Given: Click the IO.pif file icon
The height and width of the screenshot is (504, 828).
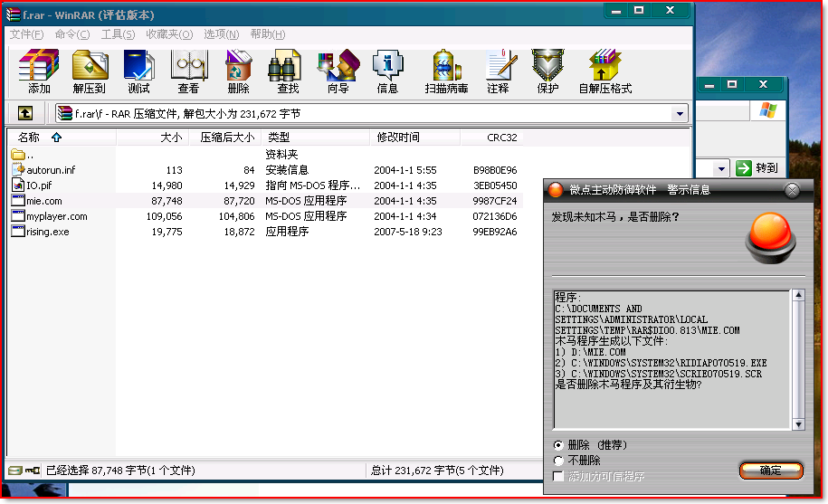Looking at the screenshot, I should click(x=18, y=185).
